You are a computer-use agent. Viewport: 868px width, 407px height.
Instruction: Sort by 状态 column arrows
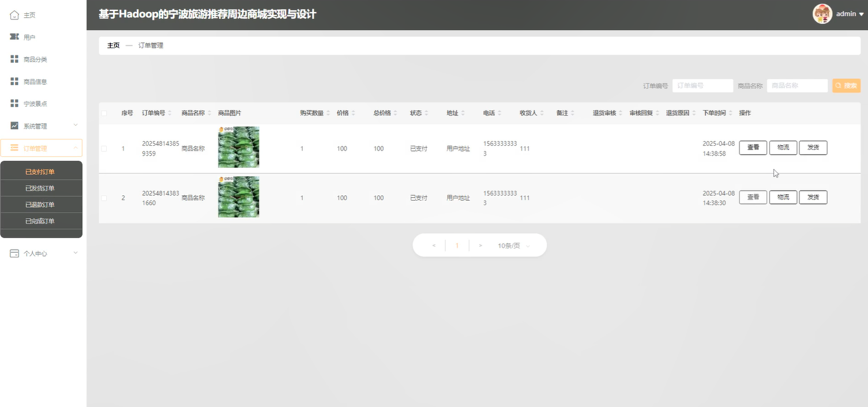tap(426, 113)
